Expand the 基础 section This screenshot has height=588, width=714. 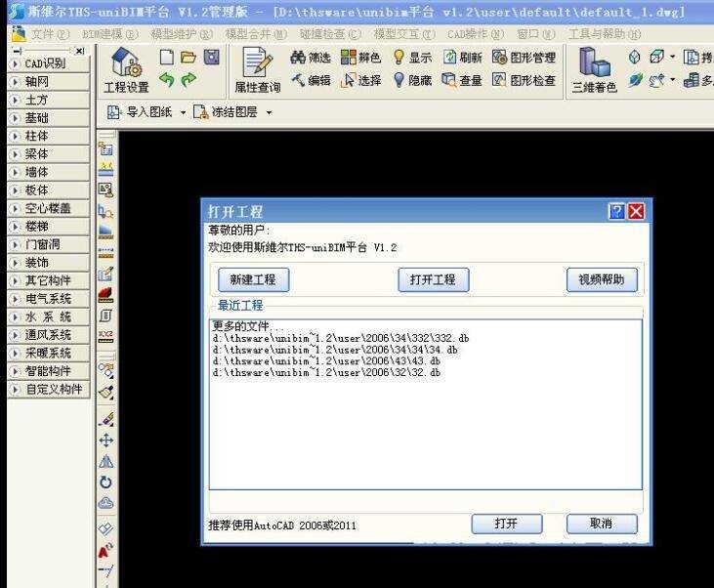49,118
